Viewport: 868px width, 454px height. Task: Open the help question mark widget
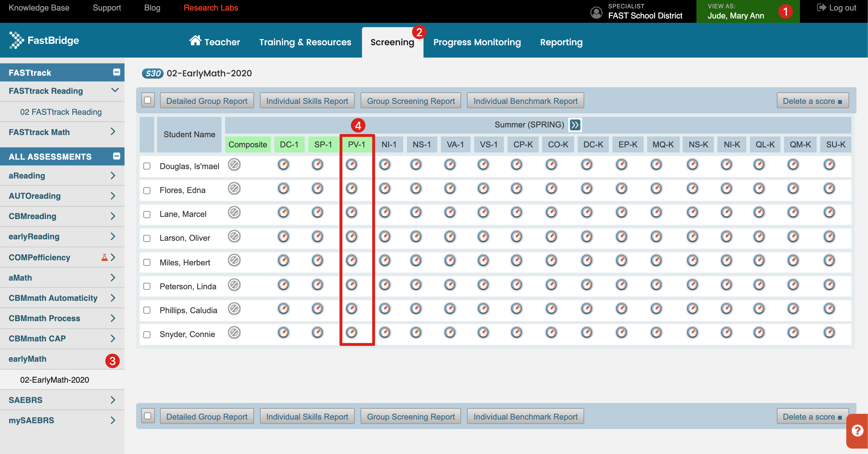857,431
